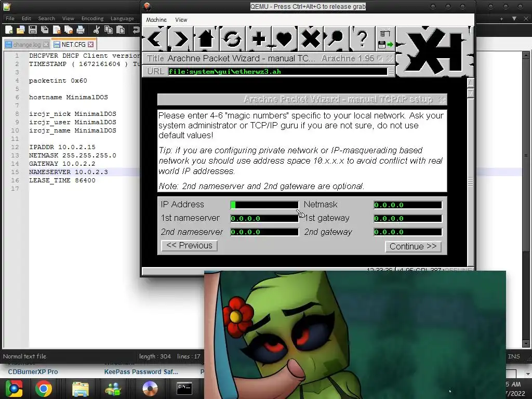Open Notepad++ Edit menu
This screenshot has height=399, width=532.
point(26,18)
